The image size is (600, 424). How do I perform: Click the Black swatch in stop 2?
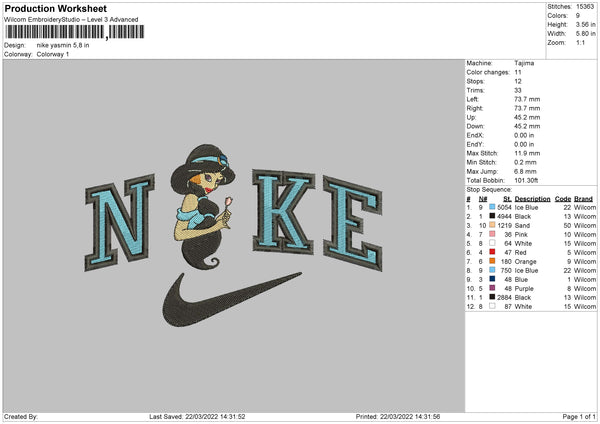point(492,216)
